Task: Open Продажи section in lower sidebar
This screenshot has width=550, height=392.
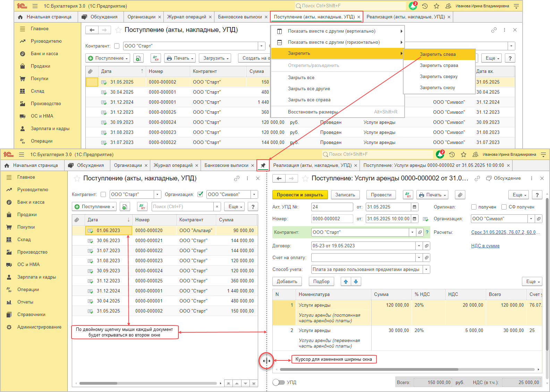Action: (27, 215)
